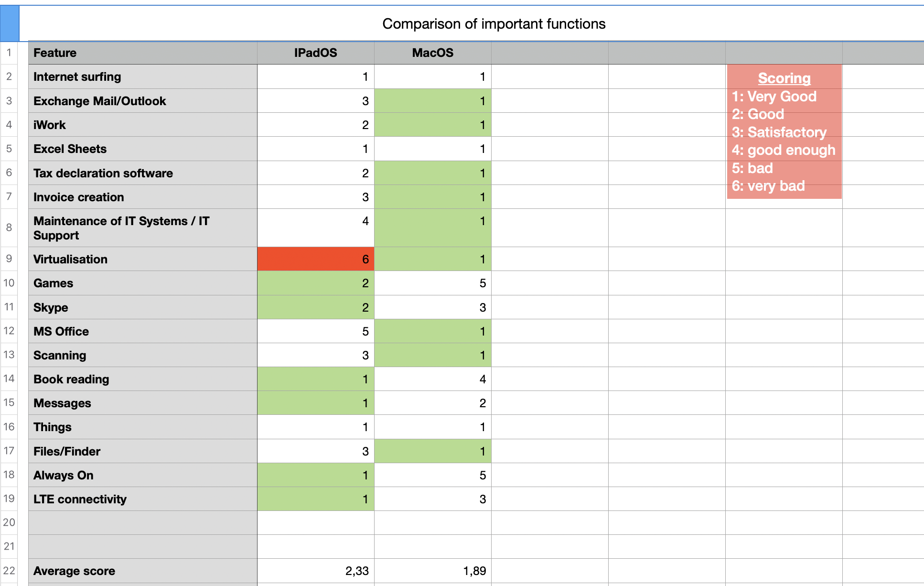Select row number 9 header

[9, 259]
